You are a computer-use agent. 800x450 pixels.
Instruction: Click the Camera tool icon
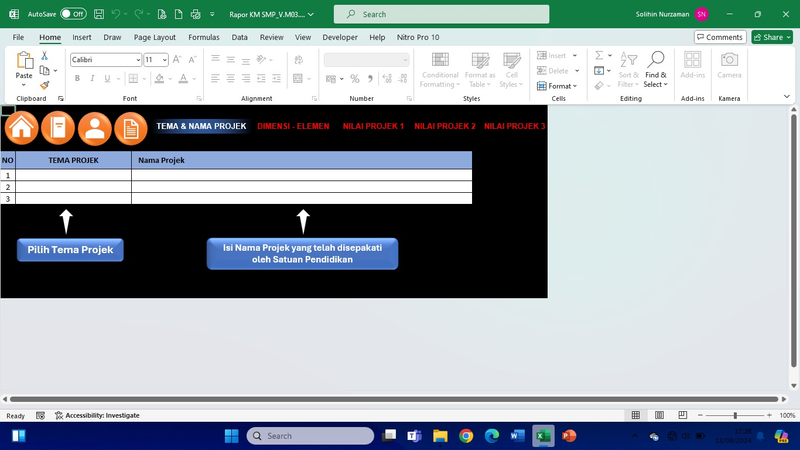click(729, 60)
